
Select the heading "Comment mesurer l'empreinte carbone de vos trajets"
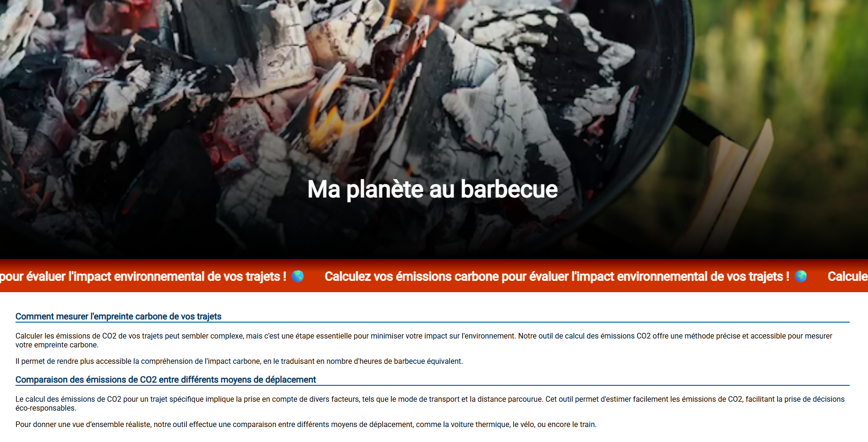tap(118, 317)
